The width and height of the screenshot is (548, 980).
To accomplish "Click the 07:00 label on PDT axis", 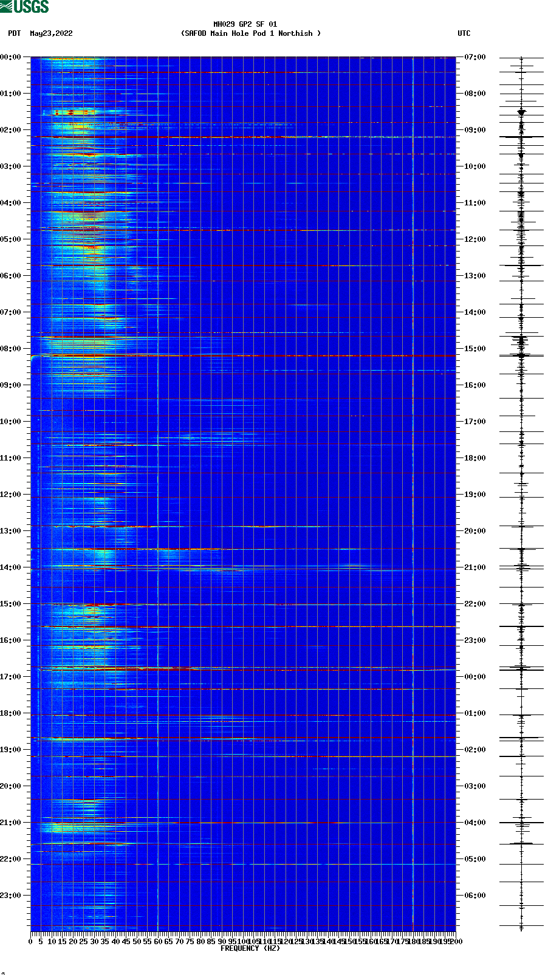I will point(11,312).
